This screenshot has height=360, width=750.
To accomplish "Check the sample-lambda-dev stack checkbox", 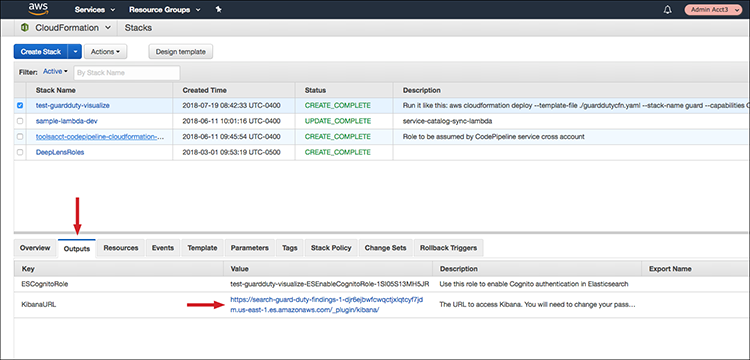I will click(20, 121).
